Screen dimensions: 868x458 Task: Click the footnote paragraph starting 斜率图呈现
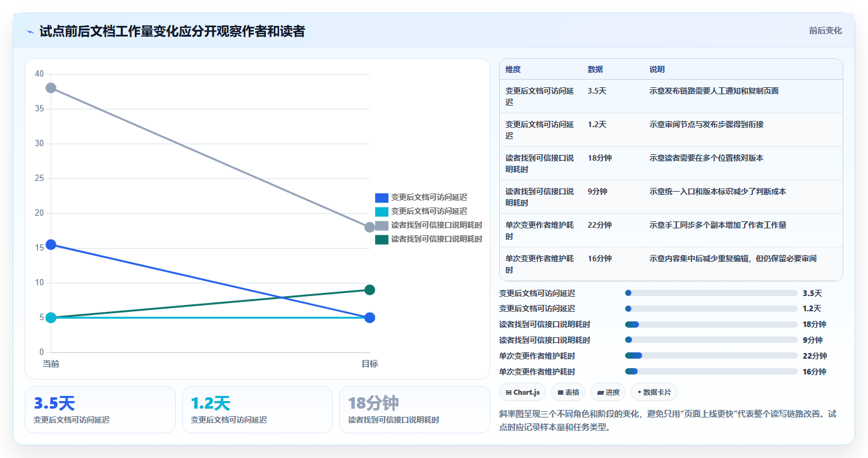(671, 420)
